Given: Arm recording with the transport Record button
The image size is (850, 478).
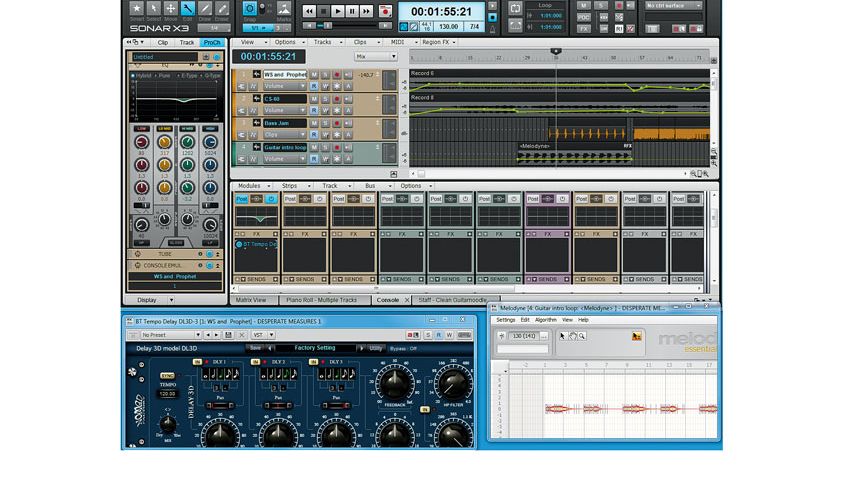Looking at the screenshot, I should tap(385, 11).
